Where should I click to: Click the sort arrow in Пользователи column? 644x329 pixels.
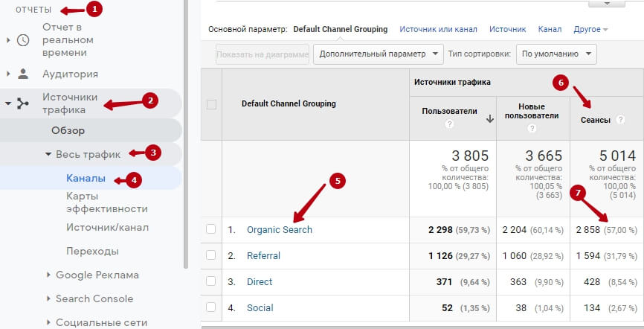point(489,119)
